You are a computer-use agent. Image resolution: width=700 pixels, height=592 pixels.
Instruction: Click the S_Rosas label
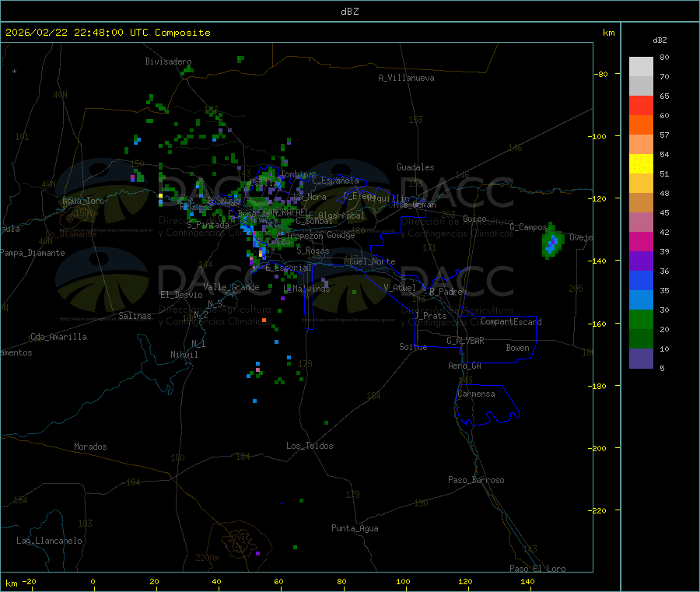pyautogui.click(x=313, y=250)
